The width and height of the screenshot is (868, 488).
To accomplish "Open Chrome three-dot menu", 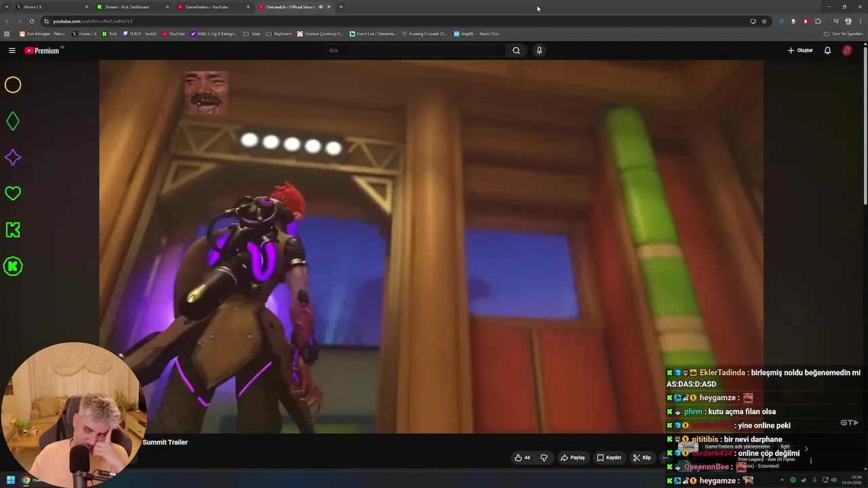I will tap(860, 21).
